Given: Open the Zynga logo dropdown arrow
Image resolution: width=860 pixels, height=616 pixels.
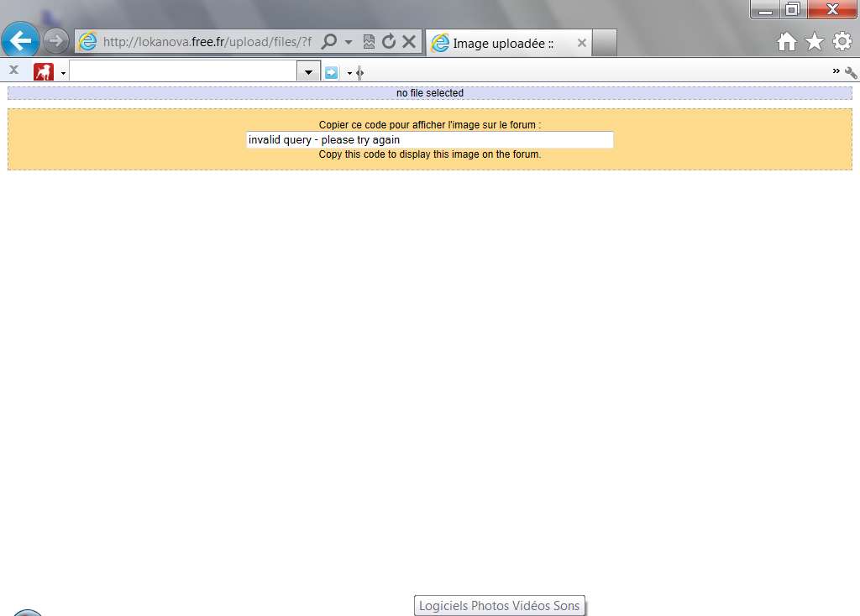Looking at the screenshot, I should [63, 74].
